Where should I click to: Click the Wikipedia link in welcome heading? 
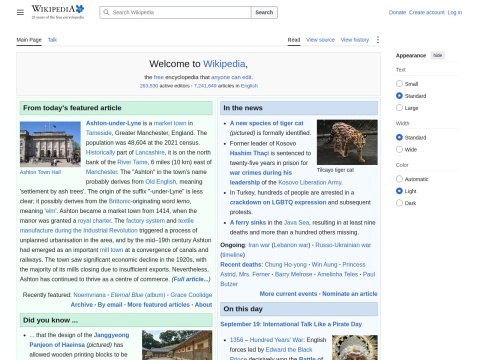click(224, 64)
